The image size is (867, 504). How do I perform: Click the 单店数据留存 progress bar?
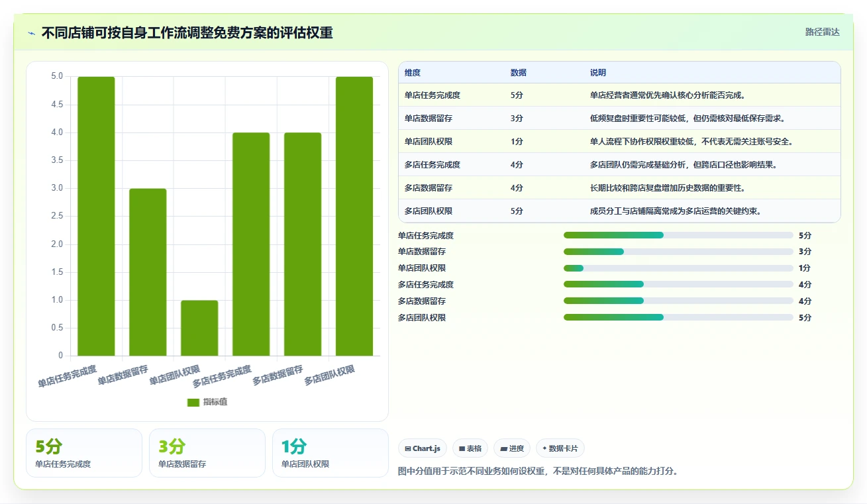click(678, 252)
